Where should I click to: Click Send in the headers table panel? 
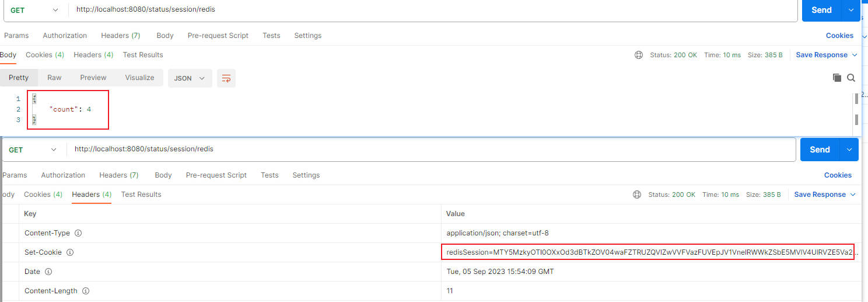820,150
